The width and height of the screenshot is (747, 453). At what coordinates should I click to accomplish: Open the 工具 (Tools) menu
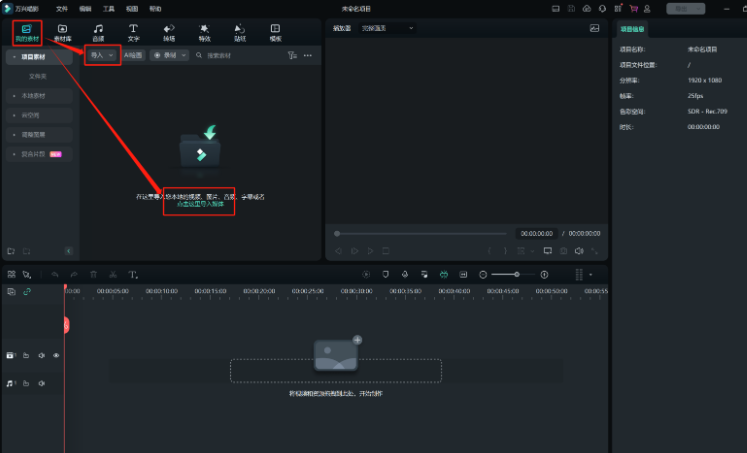coord(108,8)
